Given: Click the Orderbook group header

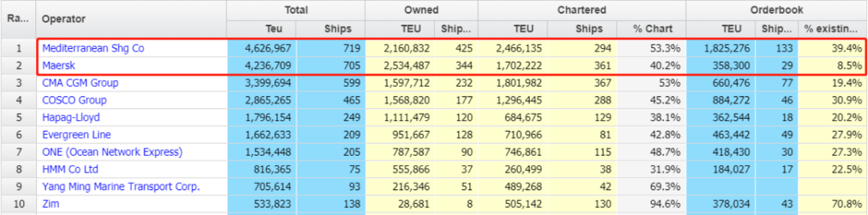Looking at the screenshot, I should [x=776, y=10].
